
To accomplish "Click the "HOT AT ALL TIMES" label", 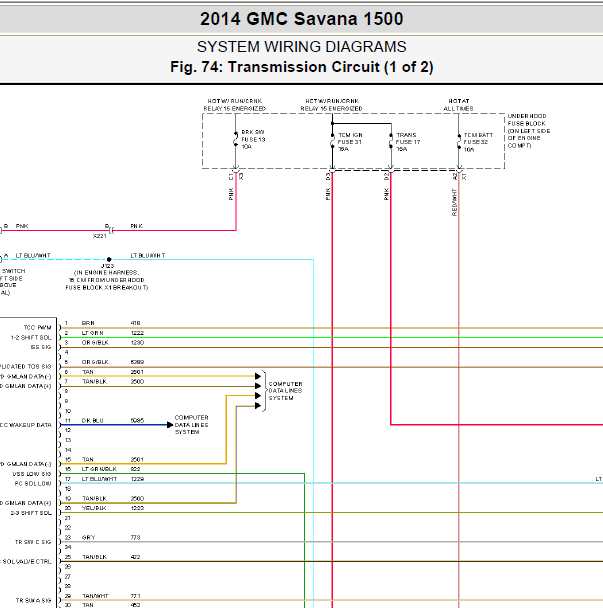I will click(x=458, y=105).
